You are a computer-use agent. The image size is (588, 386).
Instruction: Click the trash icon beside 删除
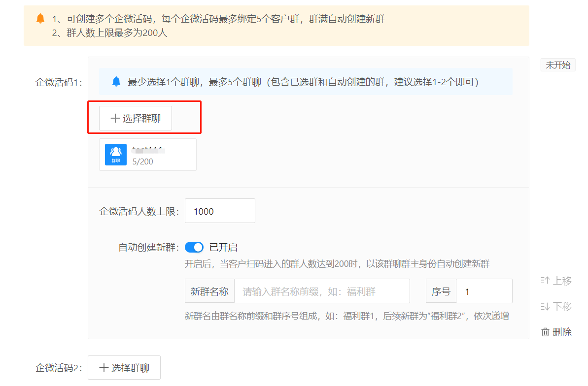coord(545,332)
